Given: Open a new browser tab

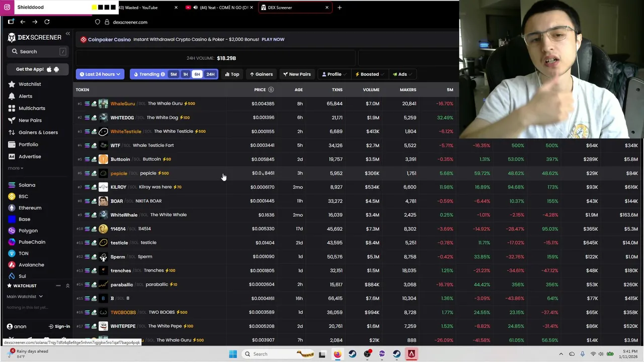Looking at the screenshot, I should (339, 8).
